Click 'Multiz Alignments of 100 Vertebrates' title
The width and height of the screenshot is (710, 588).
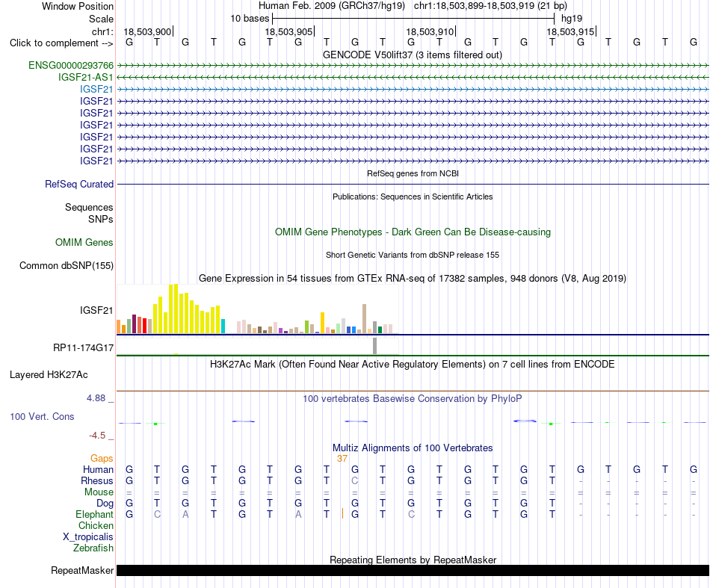coord(413,448)
